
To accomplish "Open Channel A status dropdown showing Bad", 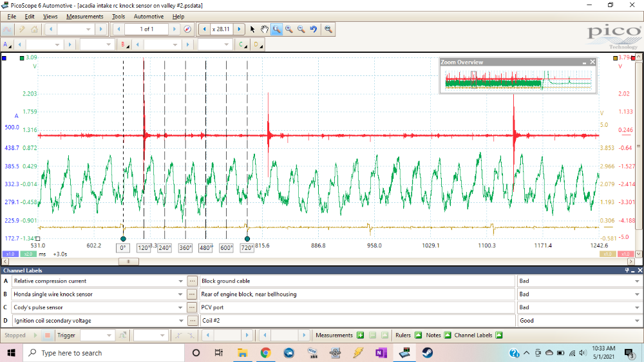I will (x=637, y=281).
